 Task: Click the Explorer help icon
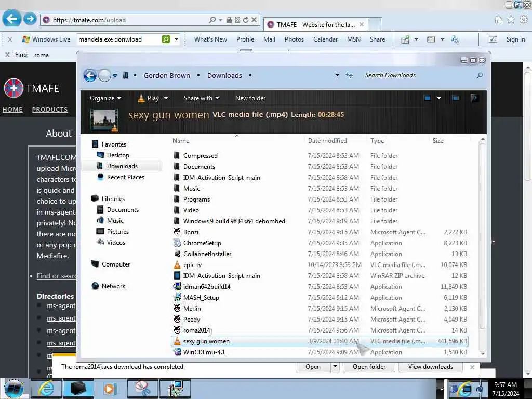point(474,98)
